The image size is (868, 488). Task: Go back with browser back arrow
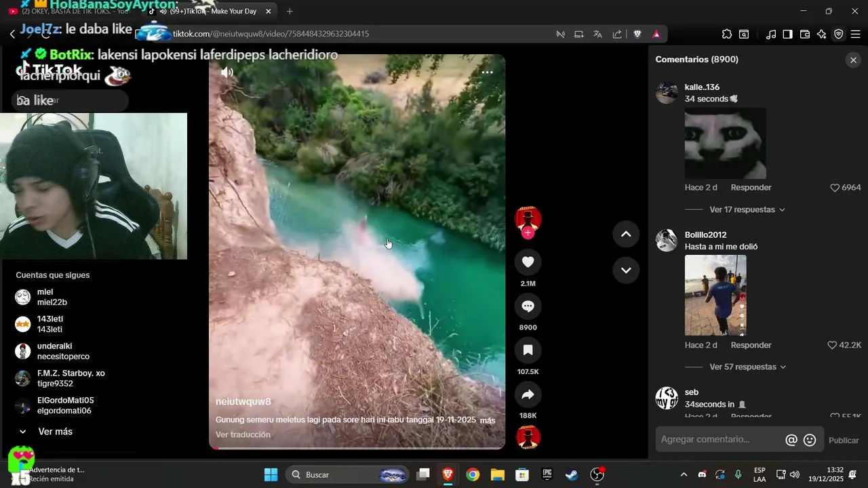pos(12,34)
